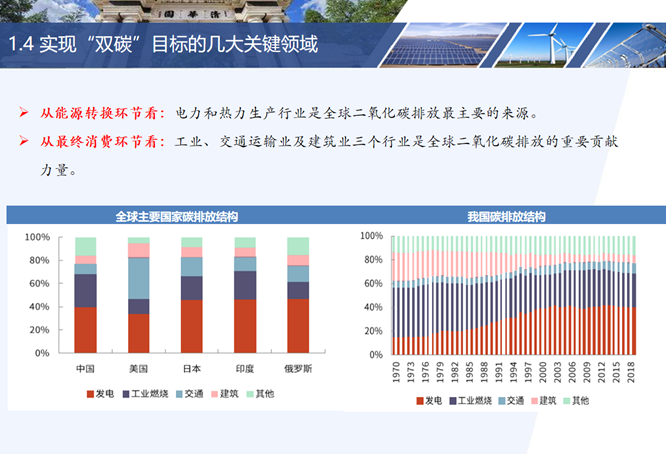Click the 日本 axis label under the bar chart
The image size is (666, 454).
click(191, 369)
